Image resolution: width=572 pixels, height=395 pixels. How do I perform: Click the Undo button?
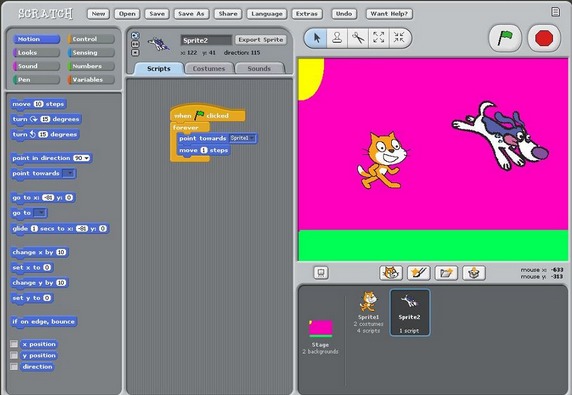click(344, 14)
